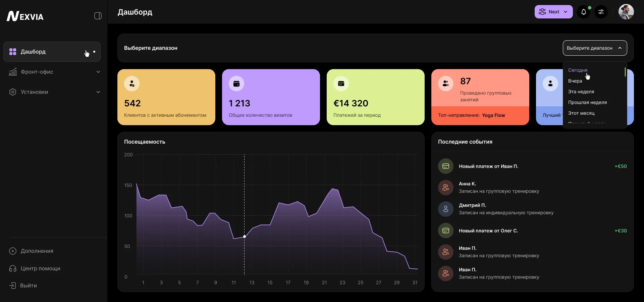Open the Next workspace dropdown
Viewport: 644px width, 302px height.
553,12
